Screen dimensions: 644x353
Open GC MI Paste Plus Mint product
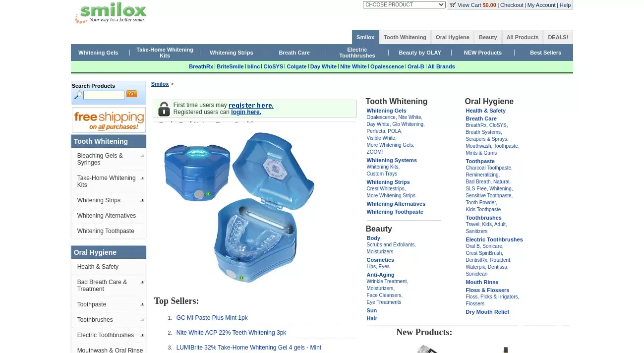pos(212,318)
